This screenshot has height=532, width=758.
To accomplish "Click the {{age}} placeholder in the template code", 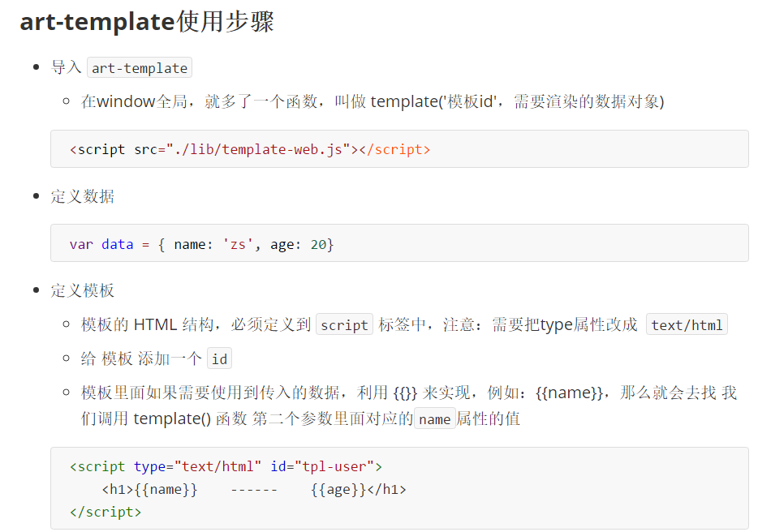I will pyautogui.click(x=338, y=490).
